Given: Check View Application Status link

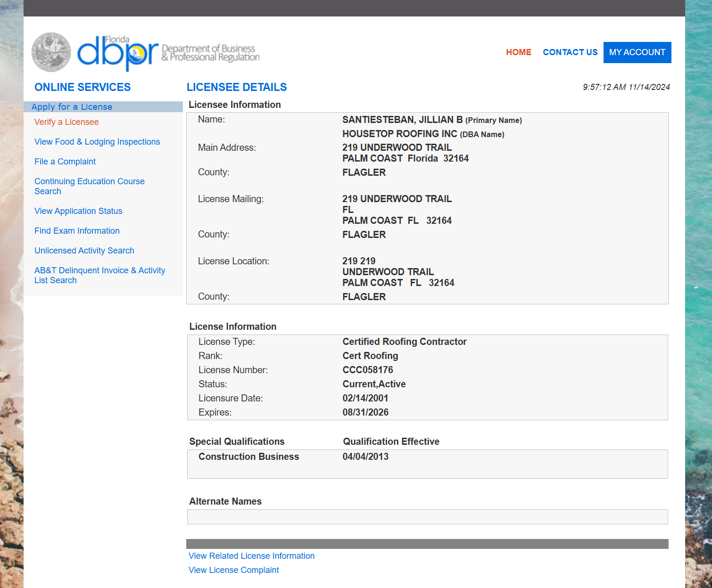Looking at the screenshot, I should [78, 211].
